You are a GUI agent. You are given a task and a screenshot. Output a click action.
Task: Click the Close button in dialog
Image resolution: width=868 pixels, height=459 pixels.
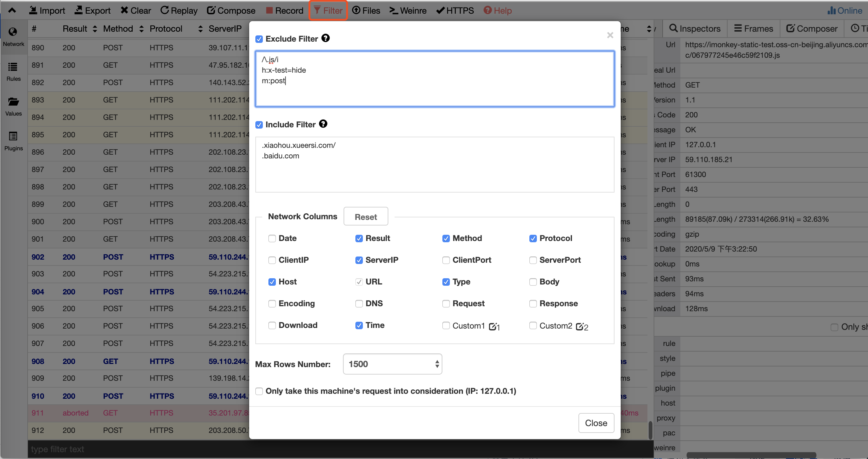(596, 423)
